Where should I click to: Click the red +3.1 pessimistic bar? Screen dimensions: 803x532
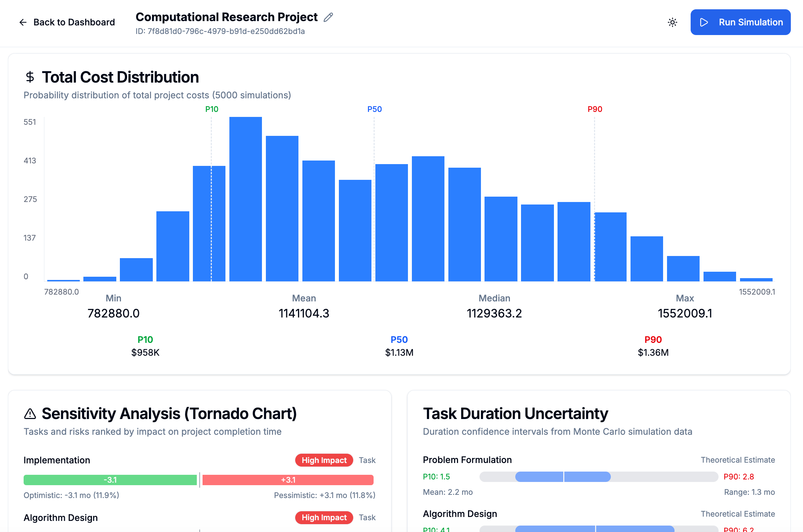click(x=288, y=480)
